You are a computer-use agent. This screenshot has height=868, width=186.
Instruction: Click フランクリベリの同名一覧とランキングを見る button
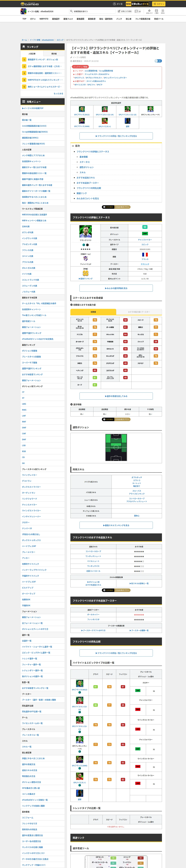pos(116,136)
